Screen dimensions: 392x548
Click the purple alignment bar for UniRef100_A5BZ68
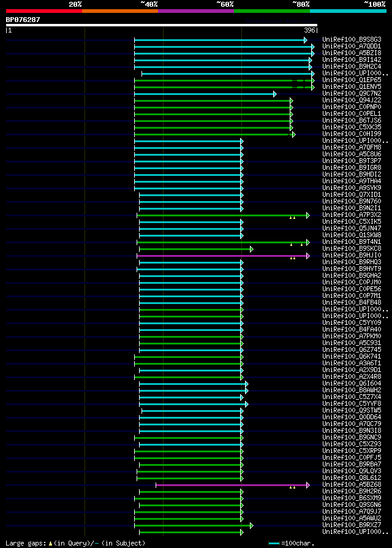click(233, 485)
